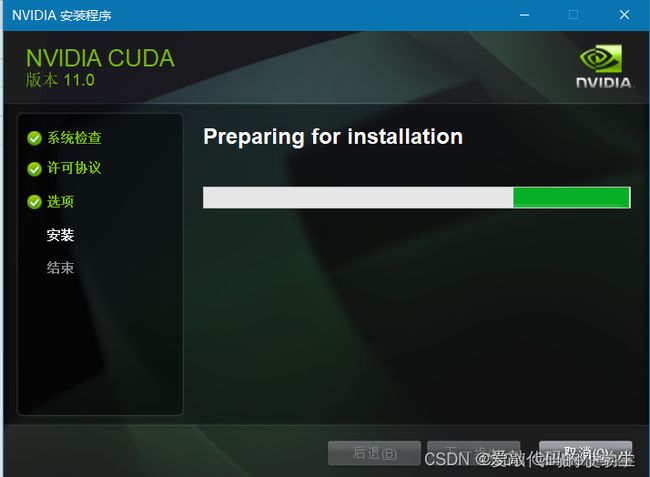This screenshot has height=477, width=650.
Task: Click the green checkmark beside 许可协议
Action: 34,169
